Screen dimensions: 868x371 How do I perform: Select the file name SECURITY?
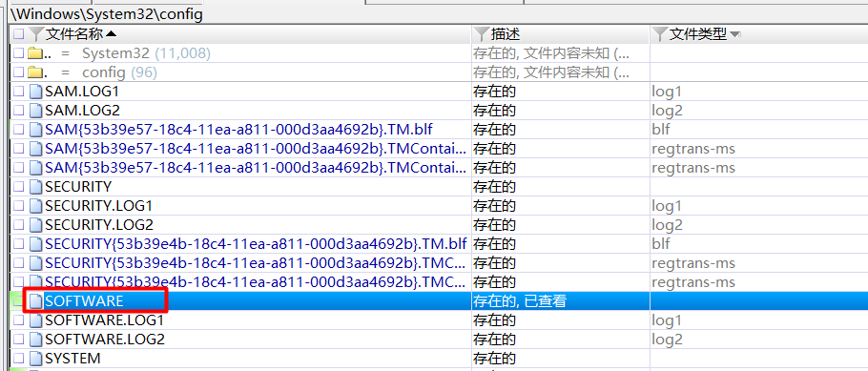click(x=78, y=187)
